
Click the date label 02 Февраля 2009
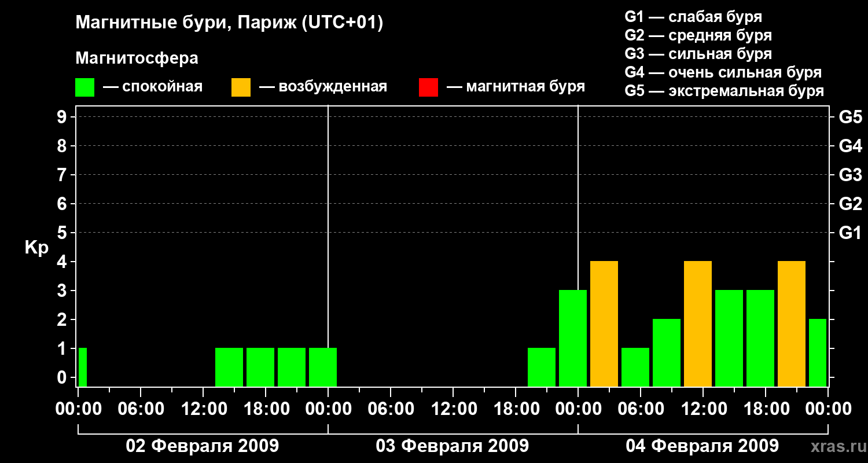[x=203, y=446]
